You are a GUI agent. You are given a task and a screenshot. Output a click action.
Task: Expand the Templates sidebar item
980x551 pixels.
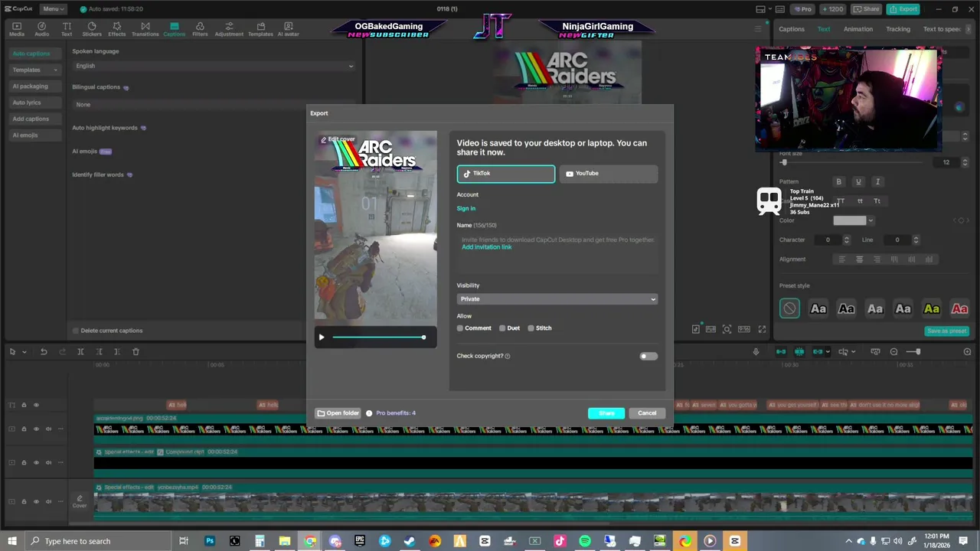34,70
